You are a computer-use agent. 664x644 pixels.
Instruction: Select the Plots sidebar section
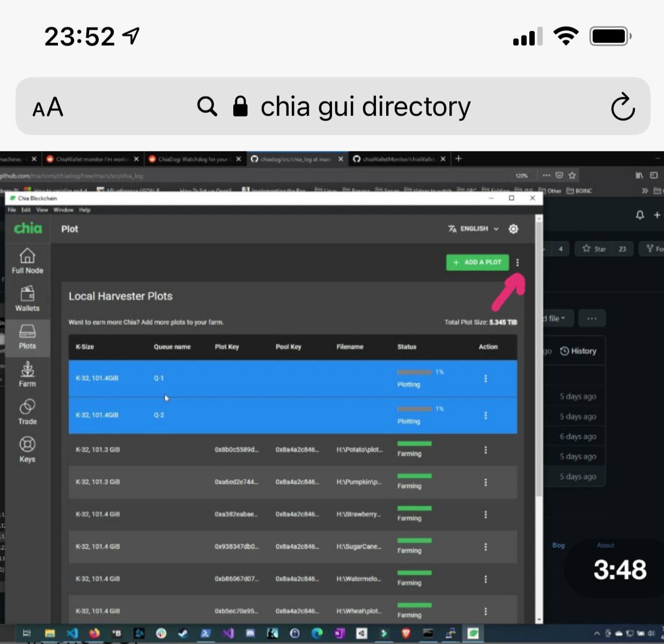(27, 337)
